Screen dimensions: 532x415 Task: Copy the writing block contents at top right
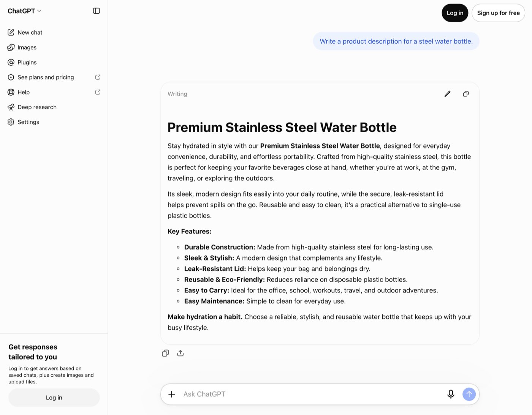(465, 94)
